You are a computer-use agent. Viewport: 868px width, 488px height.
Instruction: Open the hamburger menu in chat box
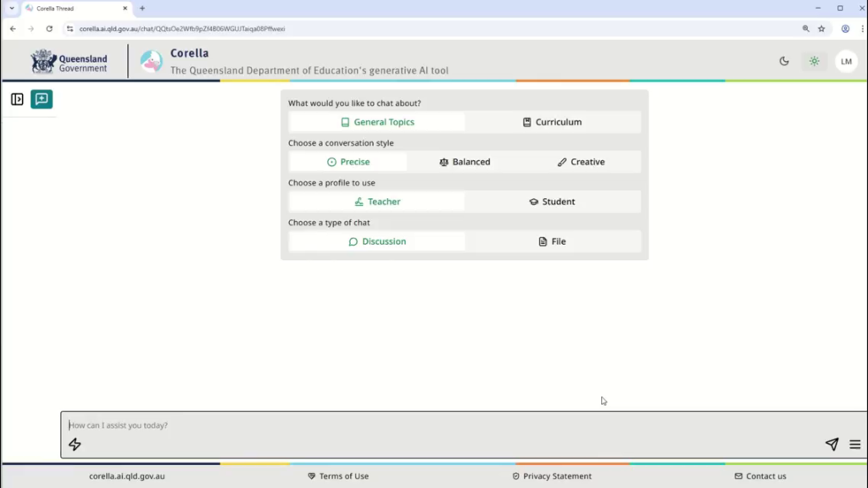pyautogui.click(x=854, y=445)
